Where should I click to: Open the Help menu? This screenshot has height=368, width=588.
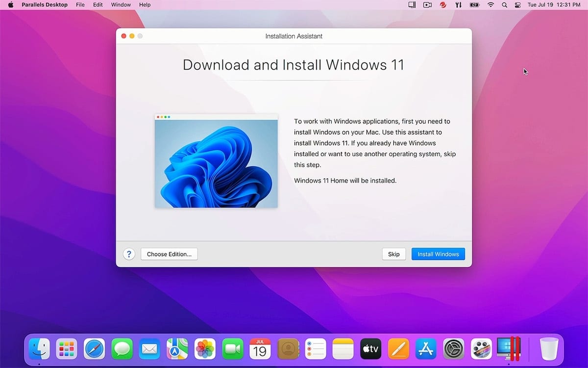pyautogui.click(x=145, y=5)
